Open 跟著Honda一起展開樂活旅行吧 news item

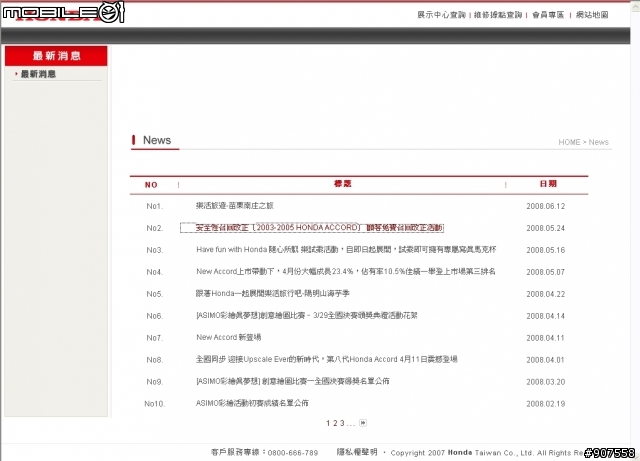[x=273, y=293]
